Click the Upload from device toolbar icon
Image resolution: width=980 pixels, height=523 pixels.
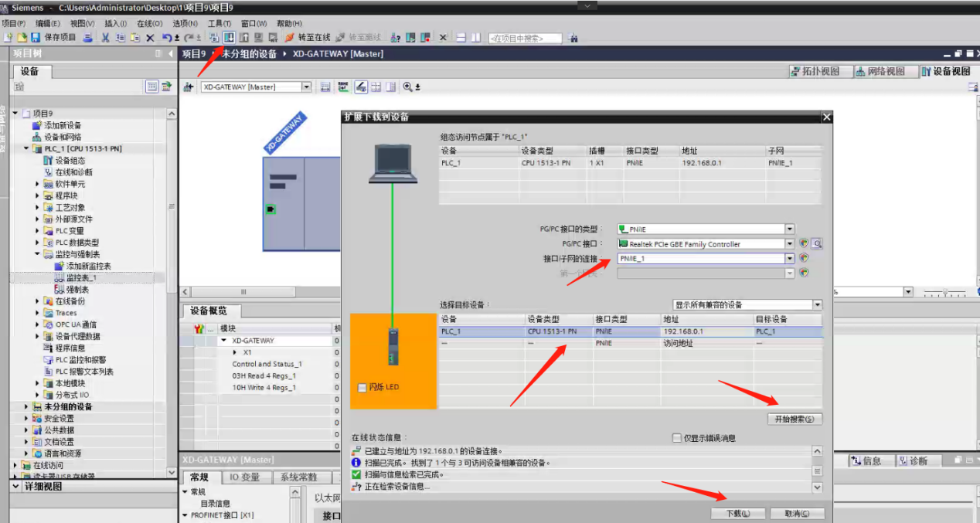[243, 37]
